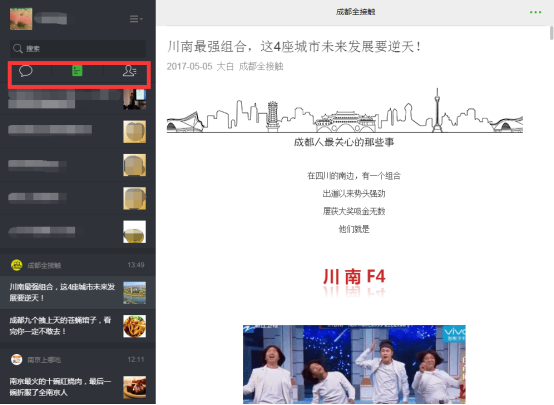Viewport: 554px width, 405px height.
Task: Click the Chengdu skyline banner image
Action: pos(345,111)
